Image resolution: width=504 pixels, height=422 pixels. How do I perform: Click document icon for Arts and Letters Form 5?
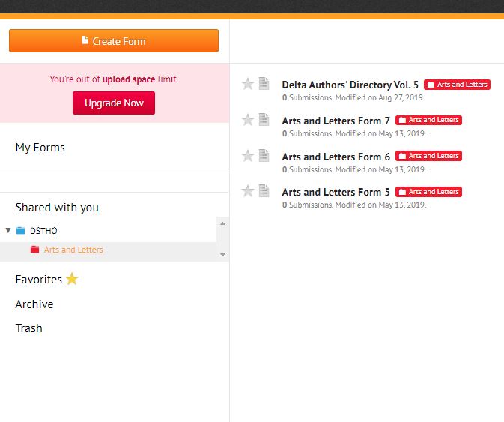(x=264, y=190)
